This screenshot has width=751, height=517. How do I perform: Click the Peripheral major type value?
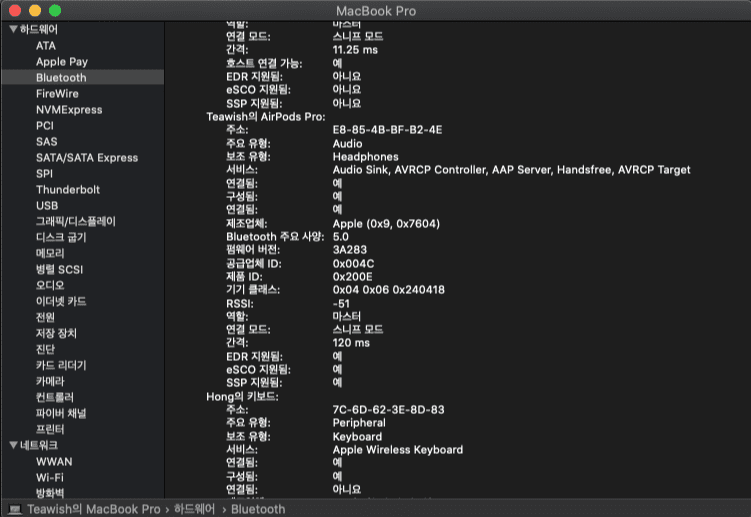click(359, 423)
